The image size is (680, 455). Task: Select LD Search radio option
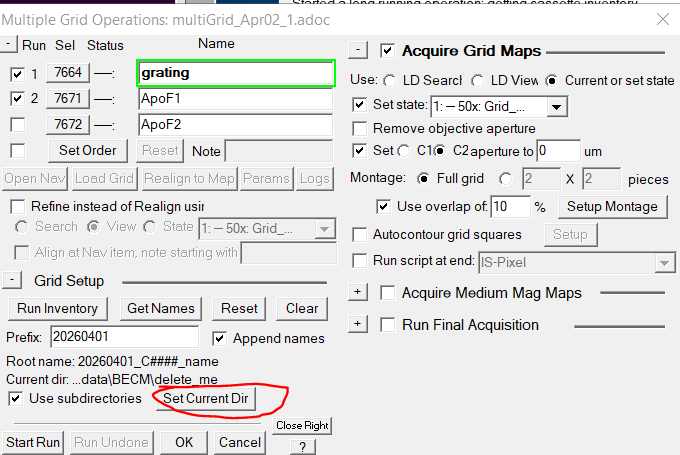(389, 81)
